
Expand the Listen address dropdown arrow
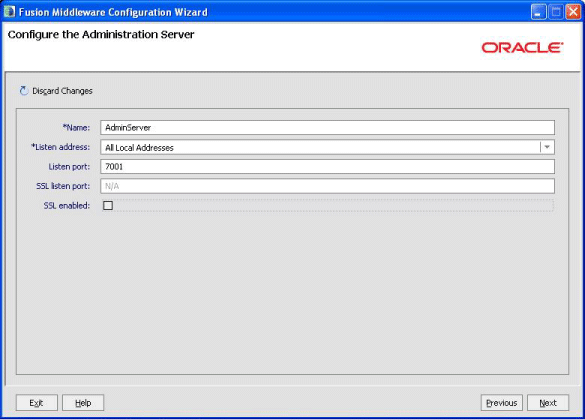(x=547, y=147)
